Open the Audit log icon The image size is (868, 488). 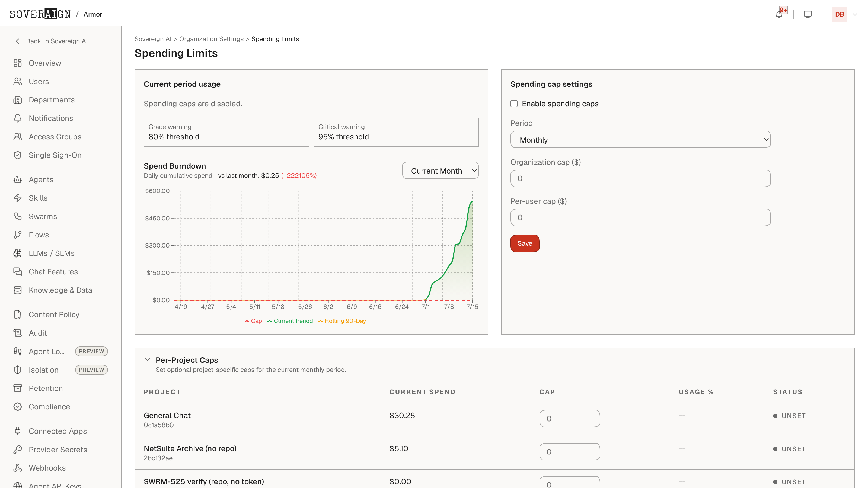click(x=18, y=333)
